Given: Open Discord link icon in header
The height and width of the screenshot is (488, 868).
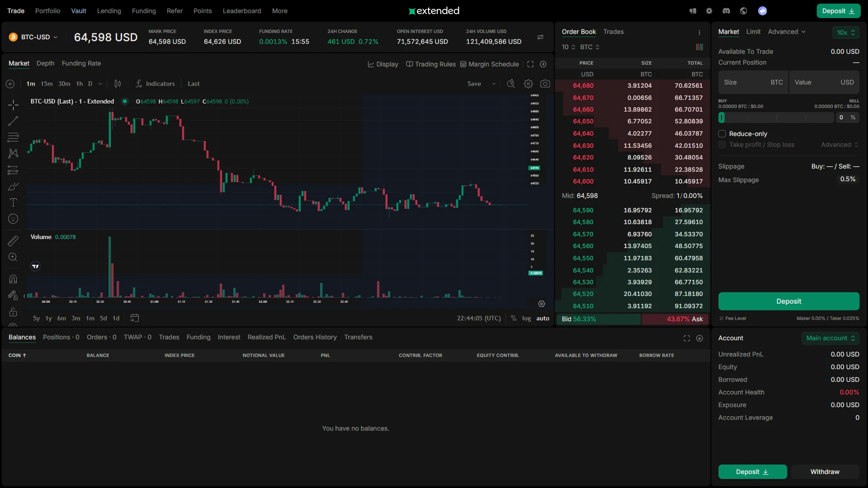Looking at the screenshot, I should (x=726, y=11).
